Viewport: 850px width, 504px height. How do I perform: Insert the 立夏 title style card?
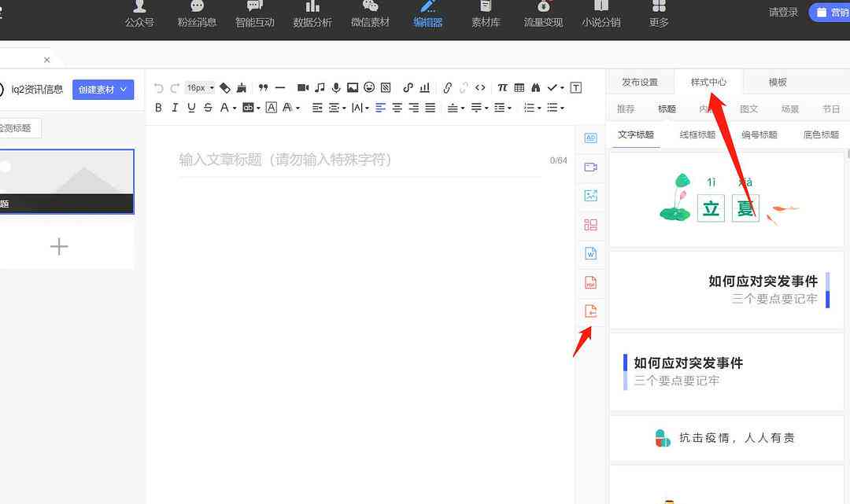726,199
